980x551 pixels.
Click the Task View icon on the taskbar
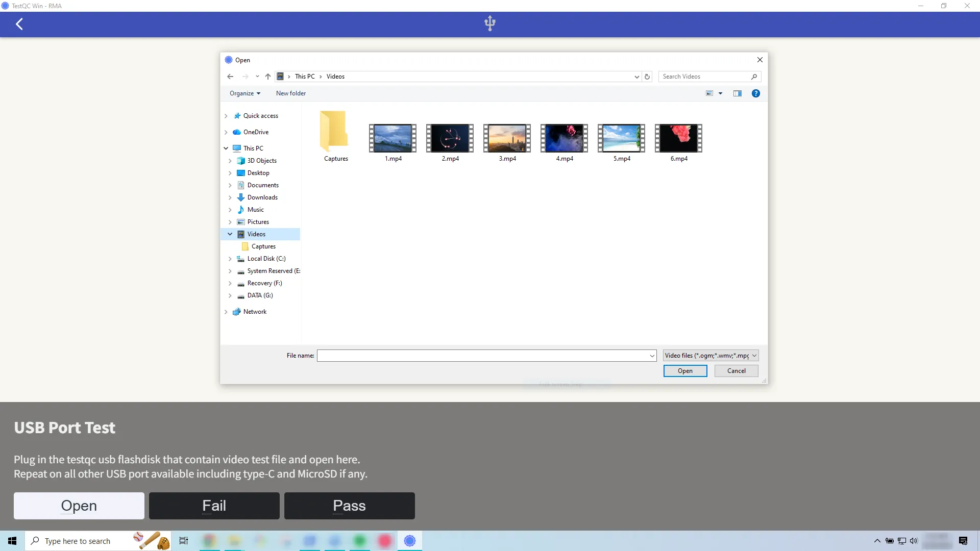pyautogui.click(x=183, y=541)
